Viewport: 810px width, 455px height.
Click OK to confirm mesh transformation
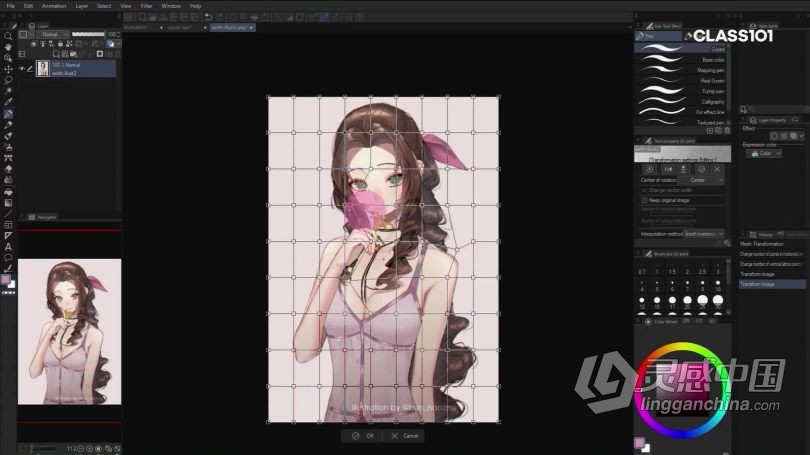point(363,436)
